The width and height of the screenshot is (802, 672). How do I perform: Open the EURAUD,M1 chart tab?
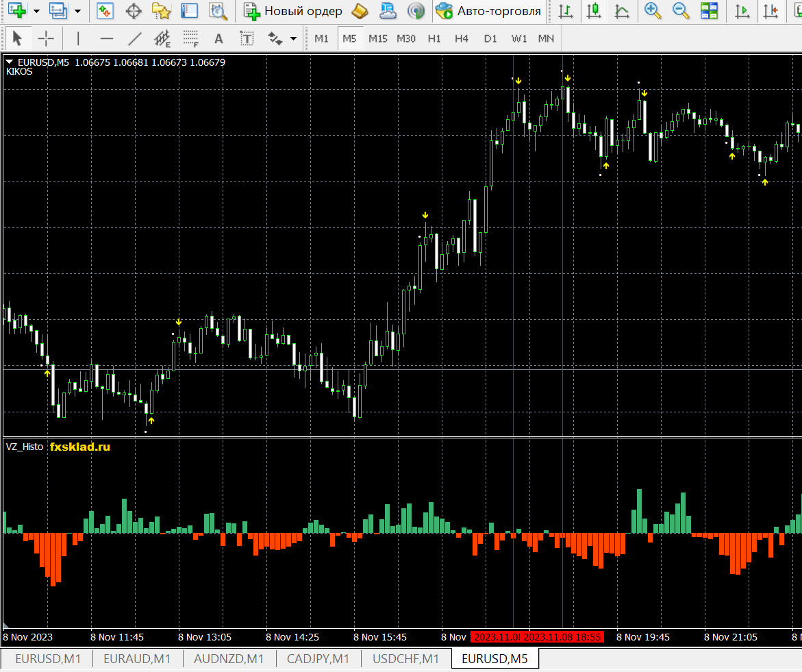[136, 659]
